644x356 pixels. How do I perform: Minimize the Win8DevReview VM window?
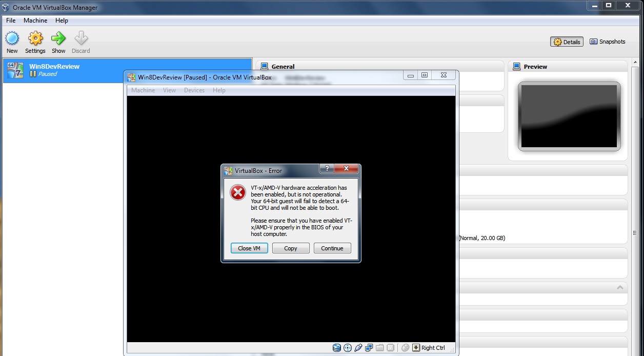411,75
